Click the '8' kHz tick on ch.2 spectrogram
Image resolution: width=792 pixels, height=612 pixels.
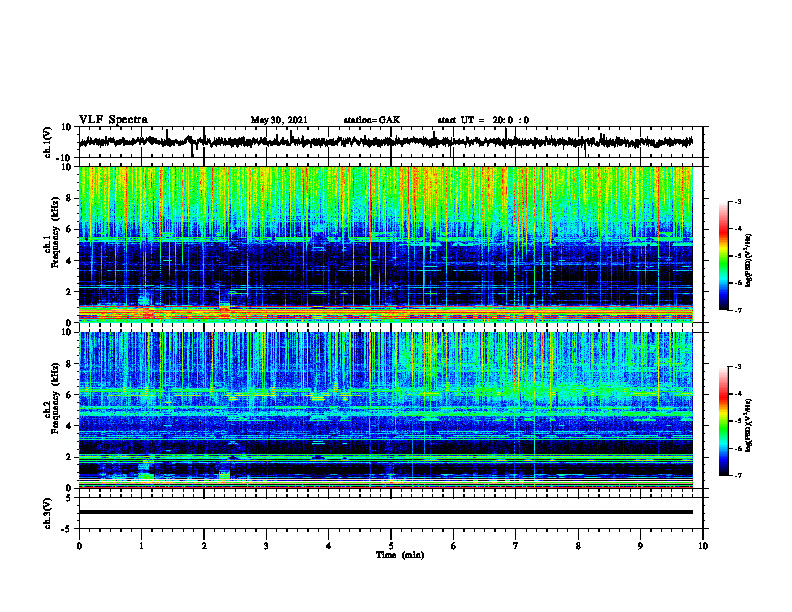coord(69,364)
